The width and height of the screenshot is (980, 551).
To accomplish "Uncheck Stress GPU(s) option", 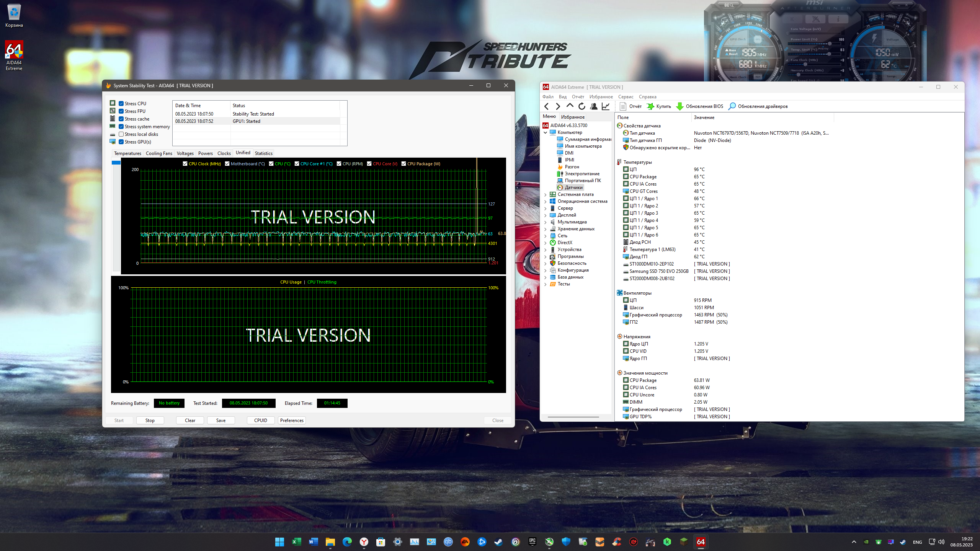I will pyautogui.click(x=121, y=142).
